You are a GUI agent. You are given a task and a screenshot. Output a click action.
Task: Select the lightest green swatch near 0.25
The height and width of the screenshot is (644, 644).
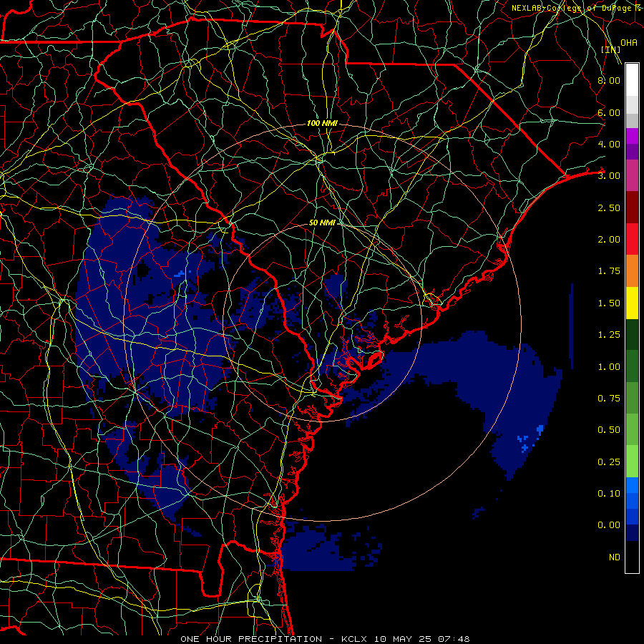pyautogui.click(x=632, y=462)
